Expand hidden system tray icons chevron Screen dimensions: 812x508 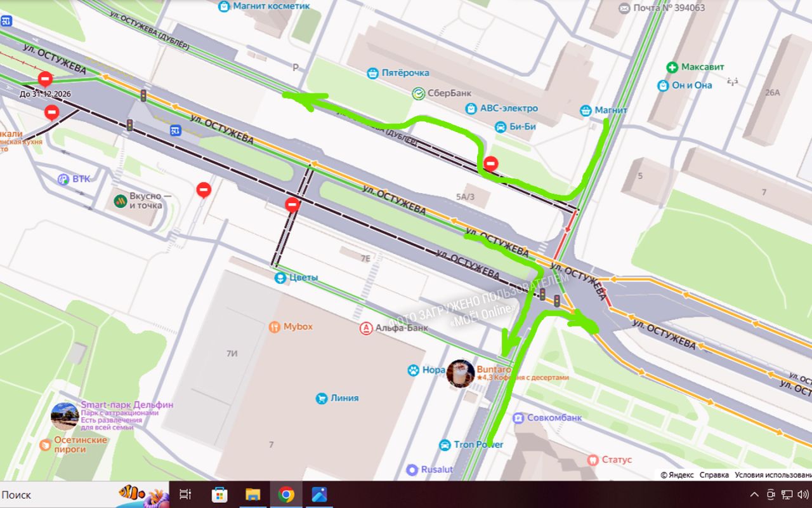754,495
